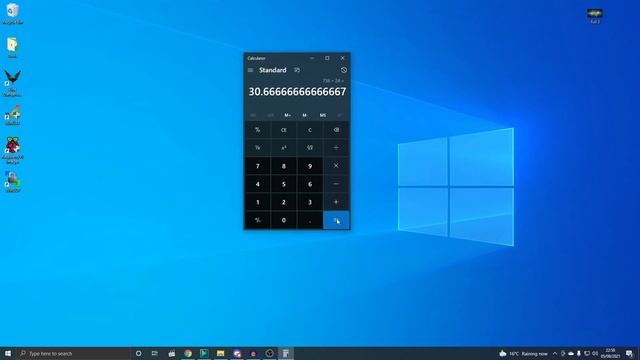This screenshot has width=640, height=360.
Task: Open the Calculator navigation hamburger menu
Action: (x=250, y=70)
